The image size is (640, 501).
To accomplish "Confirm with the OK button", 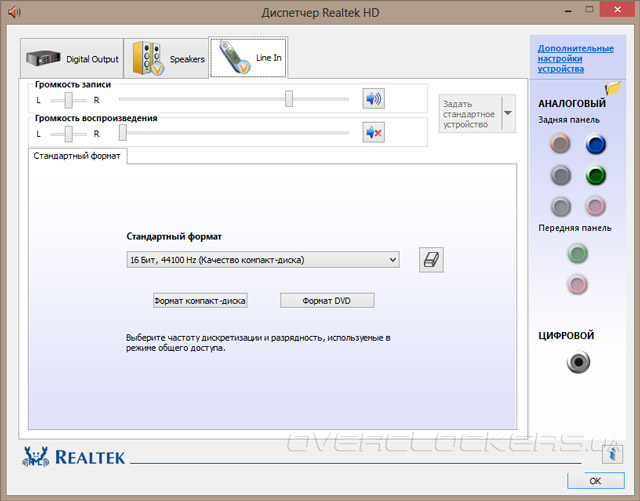I will tap(596, 481).
